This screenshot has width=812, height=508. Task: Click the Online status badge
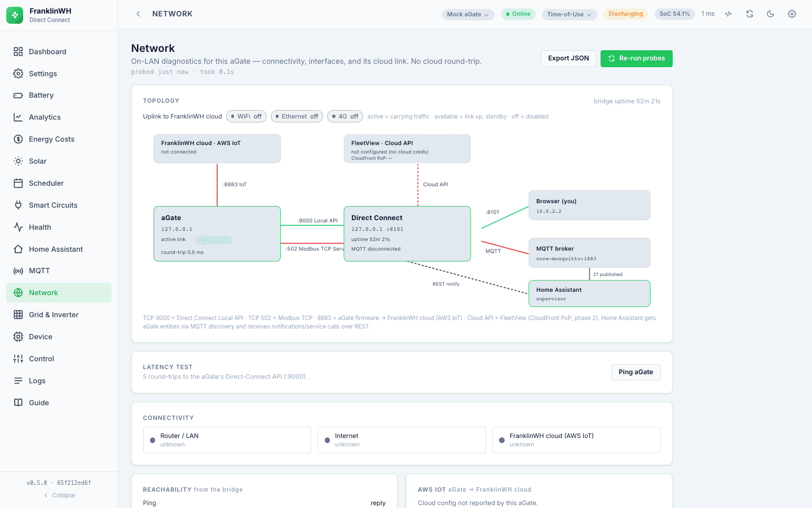coord(518,14)
